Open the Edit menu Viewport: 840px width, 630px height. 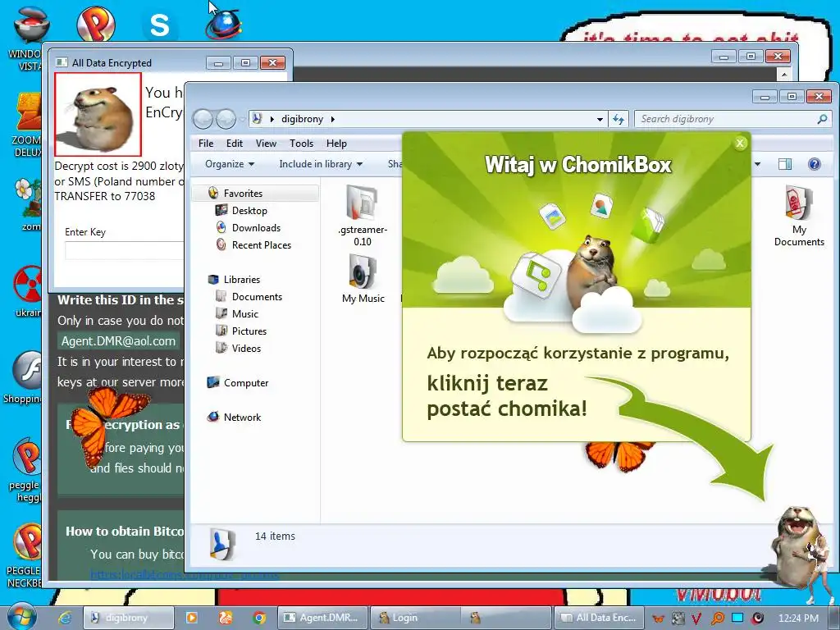pos(234,143)
